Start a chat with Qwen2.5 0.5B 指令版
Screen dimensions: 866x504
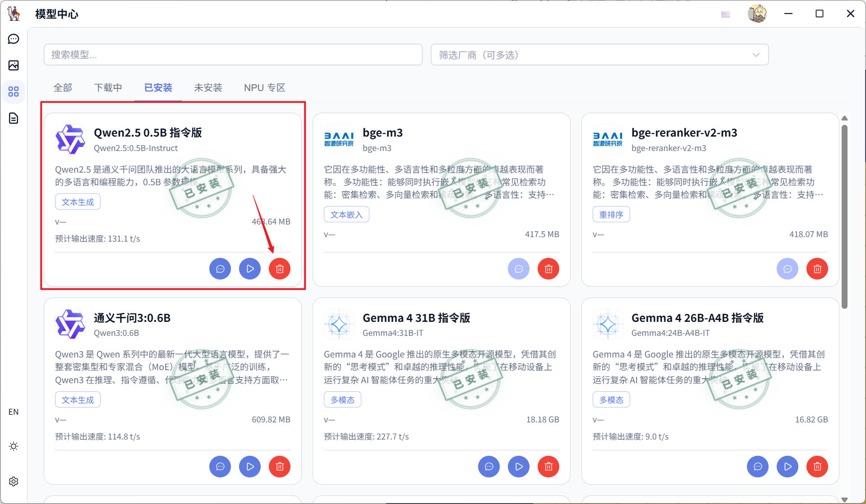click(220, 269)
